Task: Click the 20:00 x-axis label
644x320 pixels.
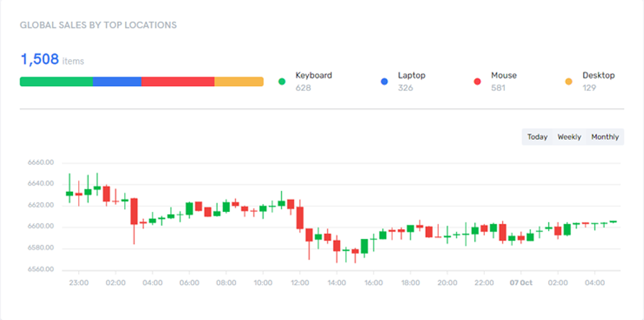Action: click(x=447, y=283)
